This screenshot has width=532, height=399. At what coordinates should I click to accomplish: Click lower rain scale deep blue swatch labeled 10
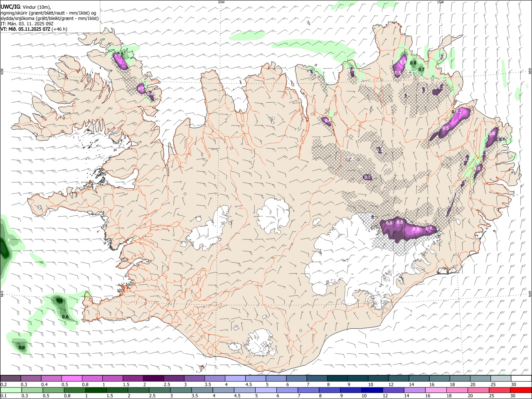(372, 390)
